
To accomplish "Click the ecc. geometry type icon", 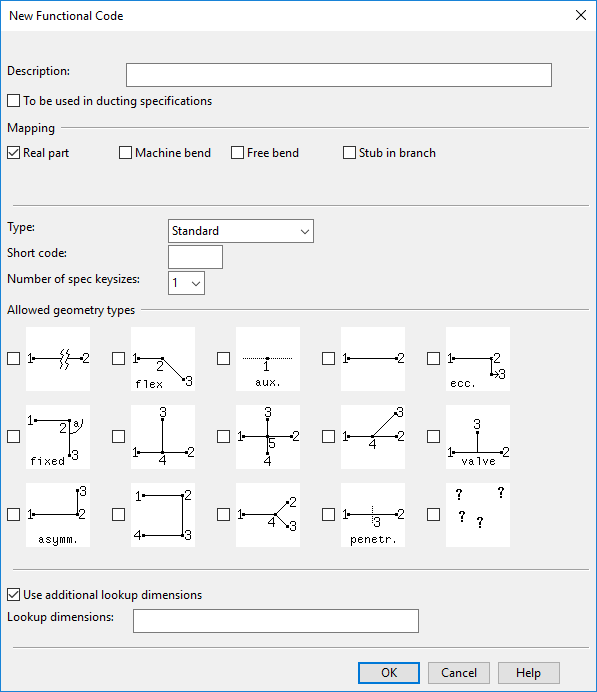I will coord(478,359).
